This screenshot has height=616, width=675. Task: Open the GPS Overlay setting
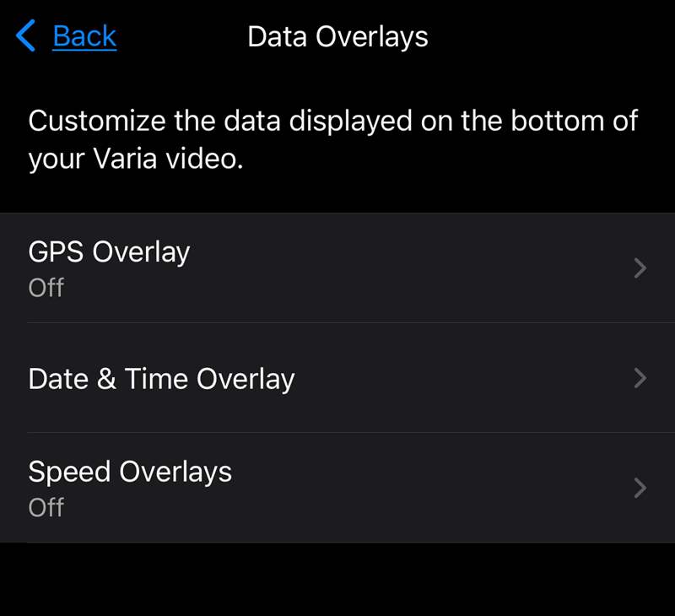tap(337, 268)
